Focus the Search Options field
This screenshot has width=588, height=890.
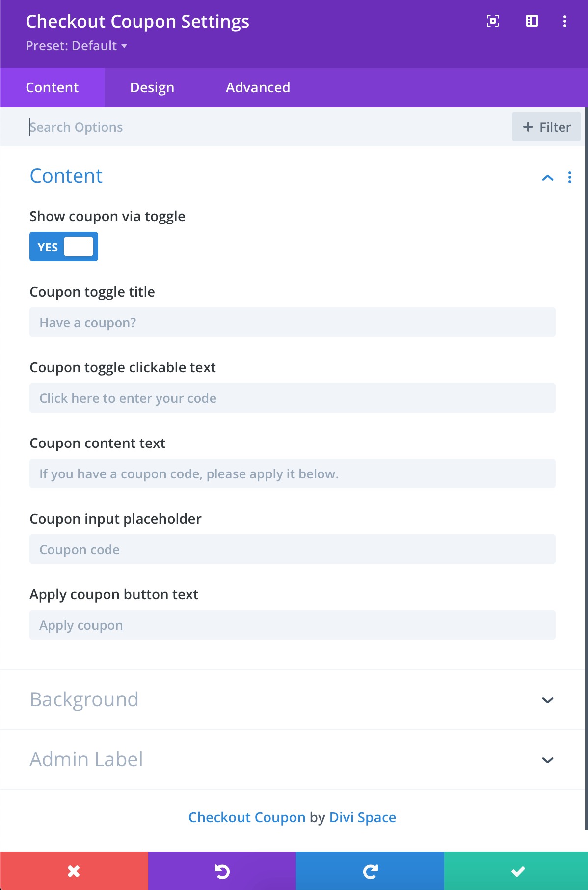[x=265, y=127]
